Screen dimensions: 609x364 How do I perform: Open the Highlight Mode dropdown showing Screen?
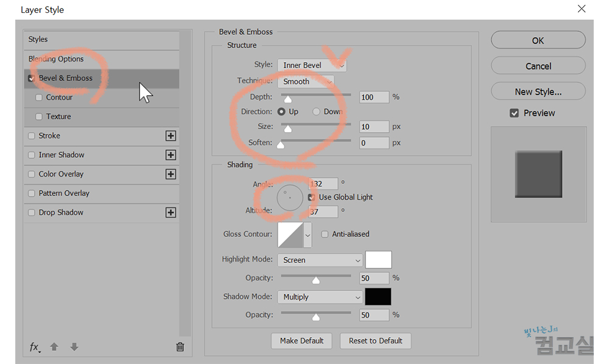pos(320,260)
